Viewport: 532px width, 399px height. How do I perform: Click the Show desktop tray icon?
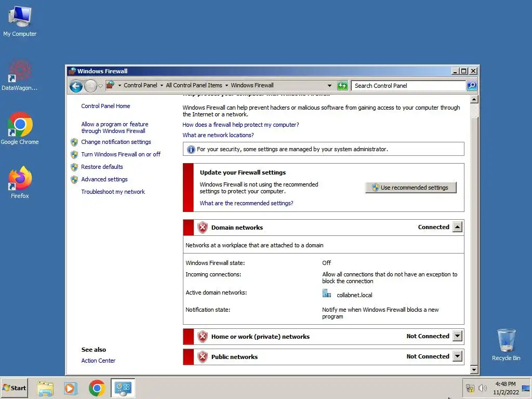(526, 388)
